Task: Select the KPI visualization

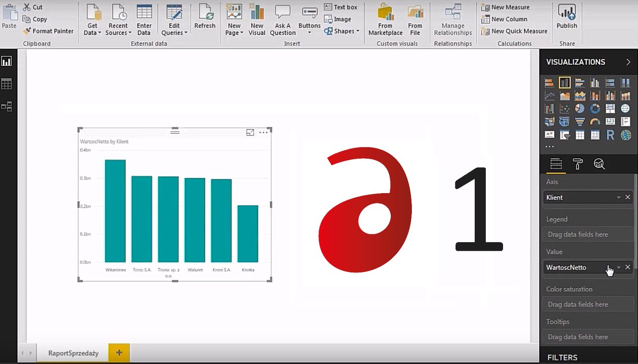Action: (550, 135)
